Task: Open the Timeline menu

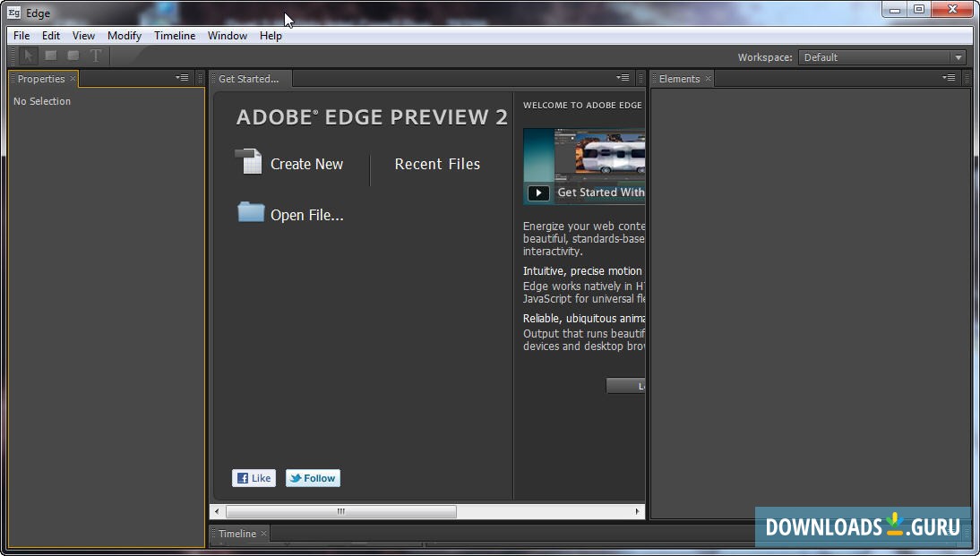Action: pos(175,36)
